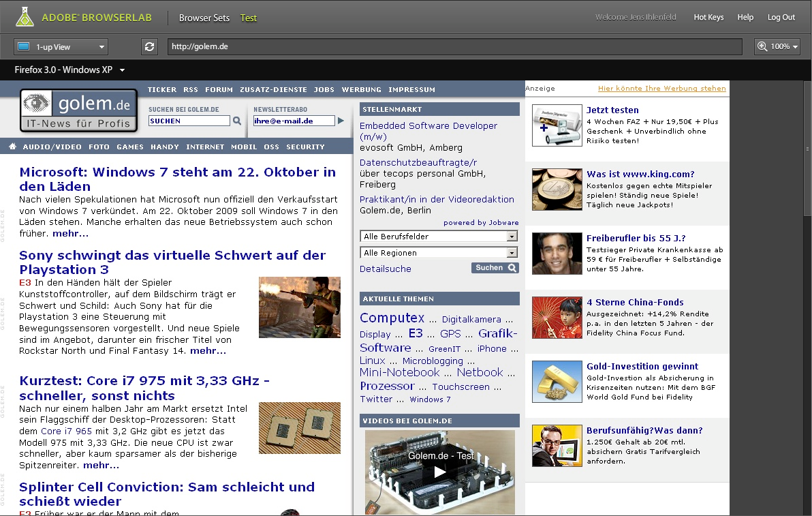Screen dimensions: 812x516
Task: Click the gold bars ad thumbnail
Action: (x=557, y=382)
